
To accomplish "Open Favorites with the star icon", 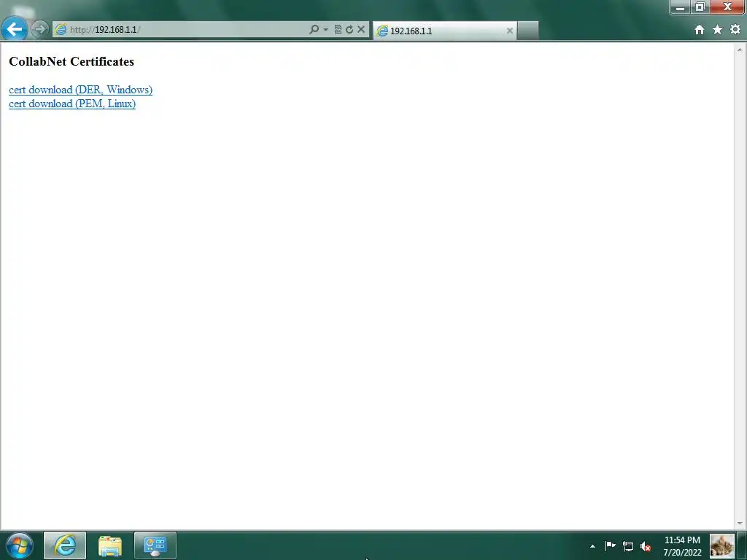I will (x=718, y=29).
